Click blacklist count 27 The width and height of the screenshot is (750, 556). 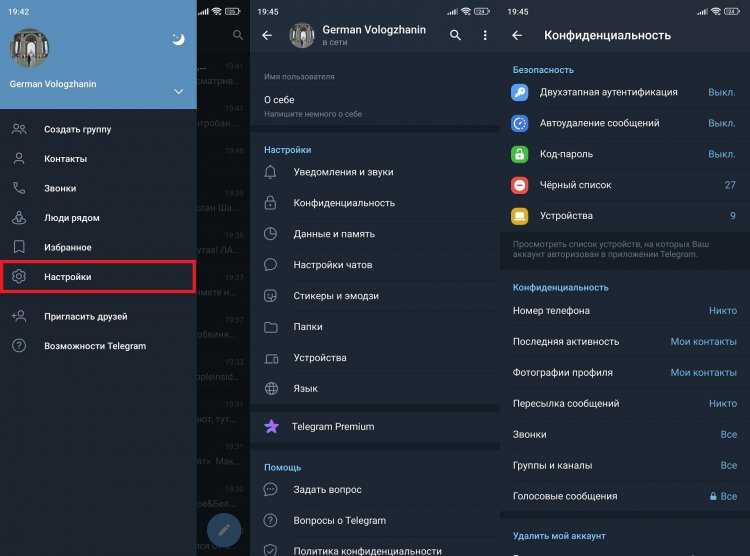(x=730, y=185)
